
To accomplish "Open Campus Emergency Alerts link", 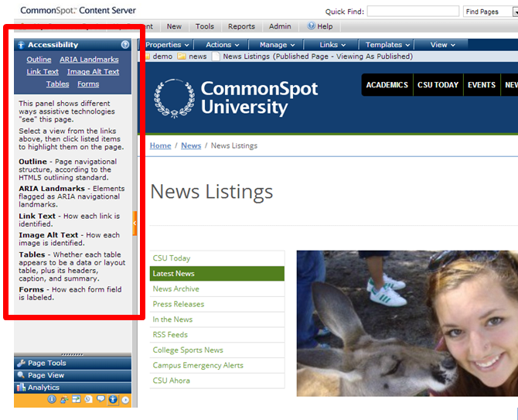I will (x=217, y=365).
